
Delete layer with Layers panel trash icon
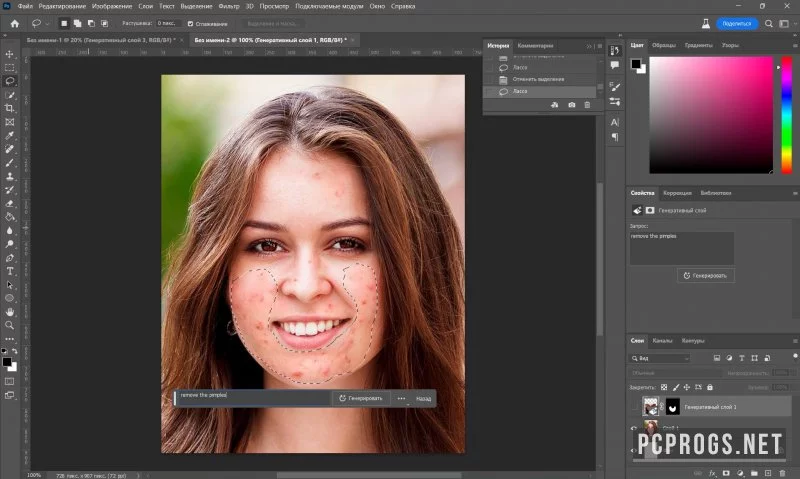click(x=783, y=473)
